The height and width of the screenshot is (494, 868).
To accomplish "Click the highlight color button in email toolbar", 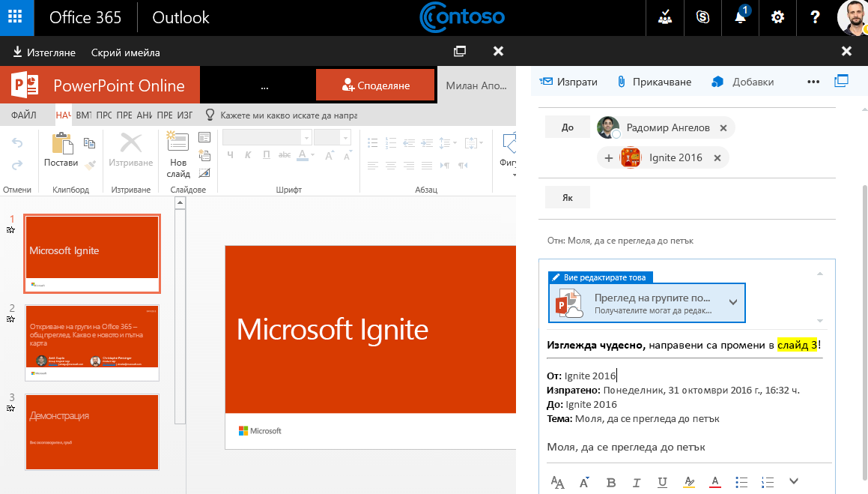I will [x=689, y=482].
